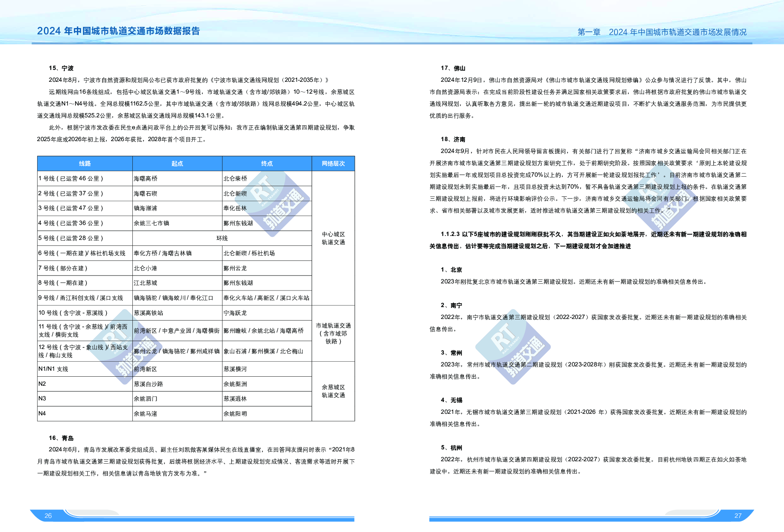784x532 pixels.
Task: Click cell '北仑小港'
Action: click(177, 268)
